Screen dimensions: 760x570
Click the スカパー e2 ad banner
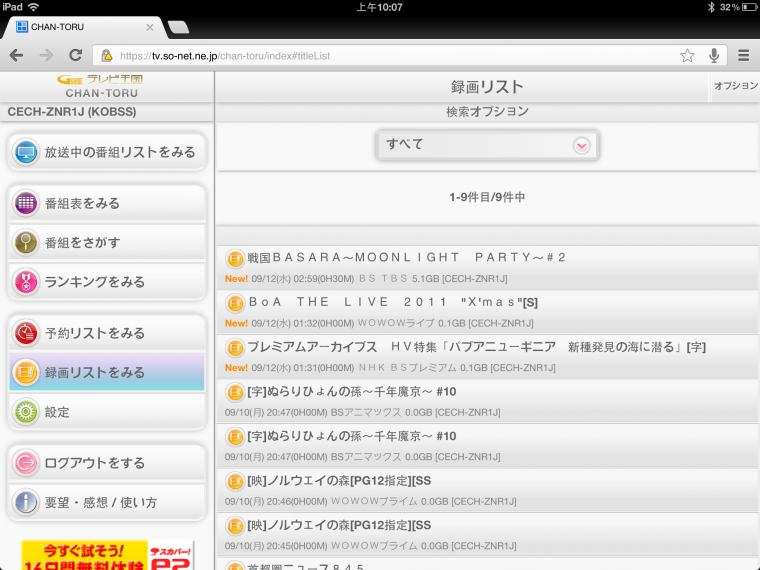107,555
